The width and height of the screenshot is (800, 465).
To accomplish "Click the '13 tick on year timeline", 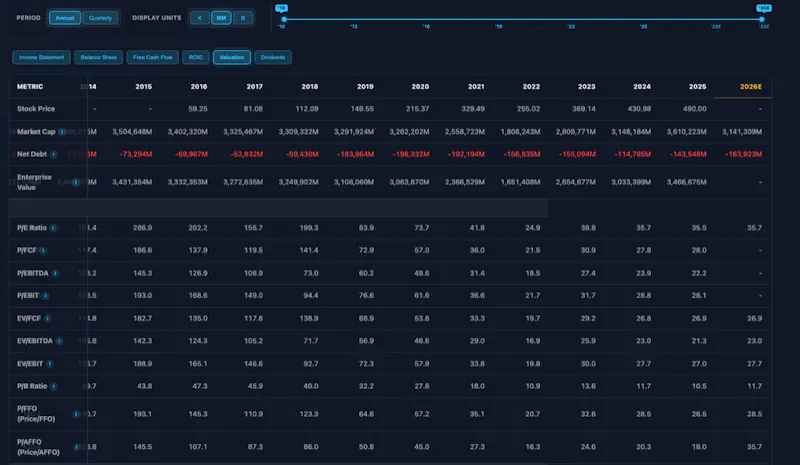I will (x=354, y=27).
